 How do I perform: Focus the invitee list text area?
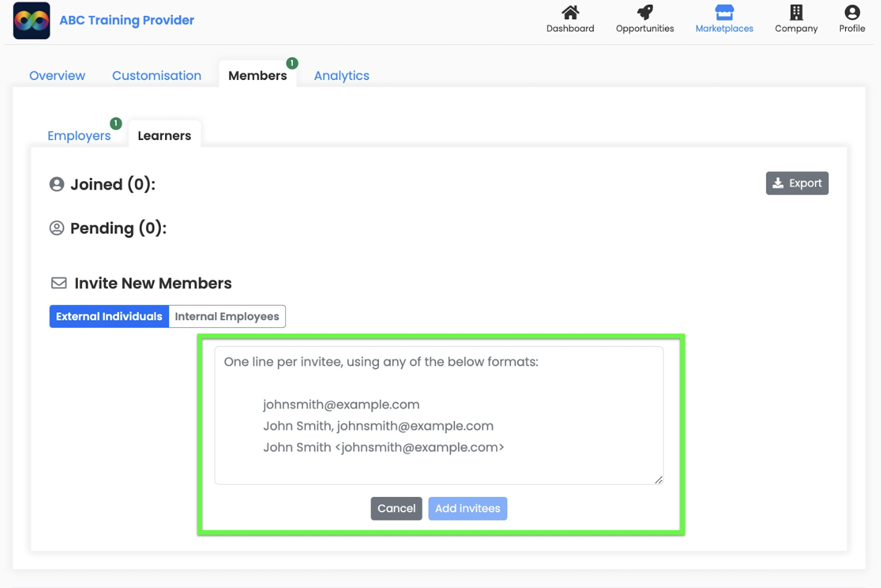tap(439, 415)
